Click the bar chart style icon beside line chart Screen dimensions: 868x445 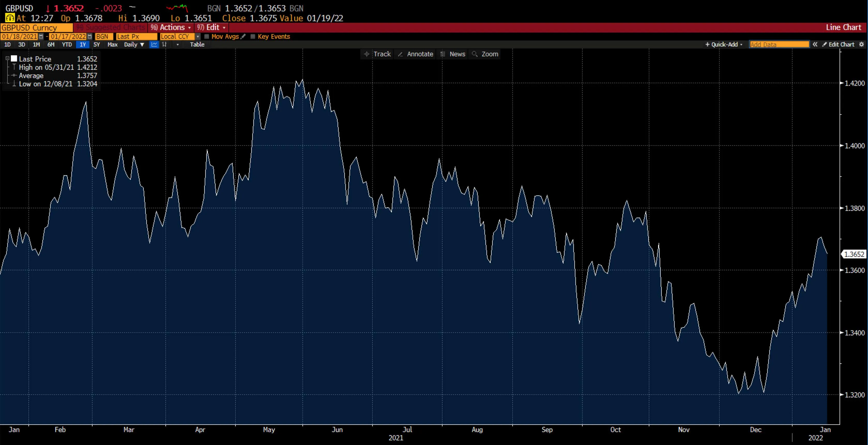(165, 44)
